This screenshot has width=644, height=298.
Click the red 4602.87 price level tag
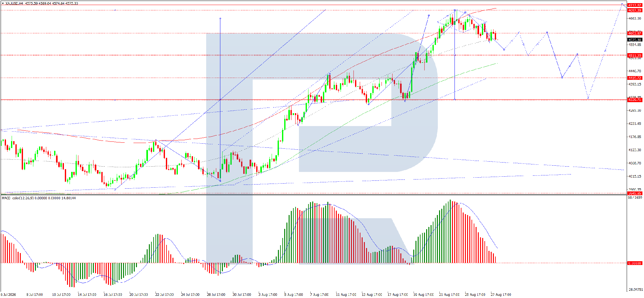pyautogui.click(x=635, y=33)
